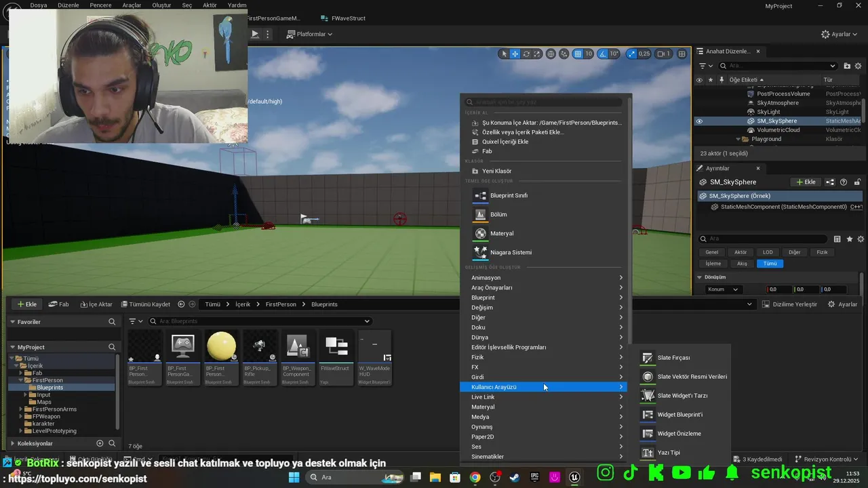
Task: Open the property matrix table icon in Ayrıntılar
Action: [x=837, y=239]
